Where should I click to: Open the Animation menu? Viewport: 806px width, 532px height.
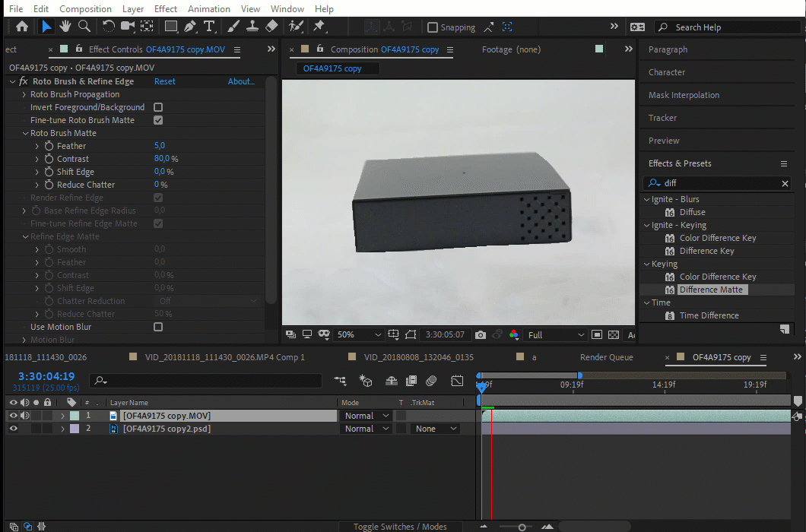[209, 9]
